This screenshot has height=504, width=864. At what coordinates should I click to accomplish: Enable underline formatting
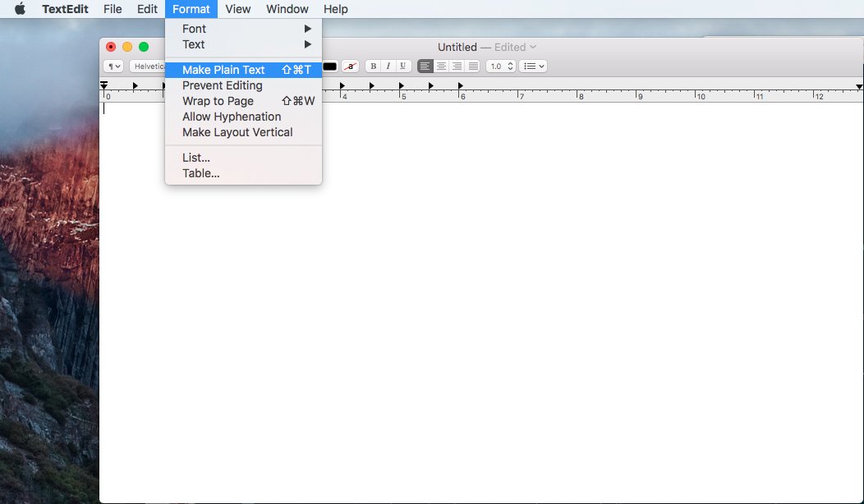point(402,66)
